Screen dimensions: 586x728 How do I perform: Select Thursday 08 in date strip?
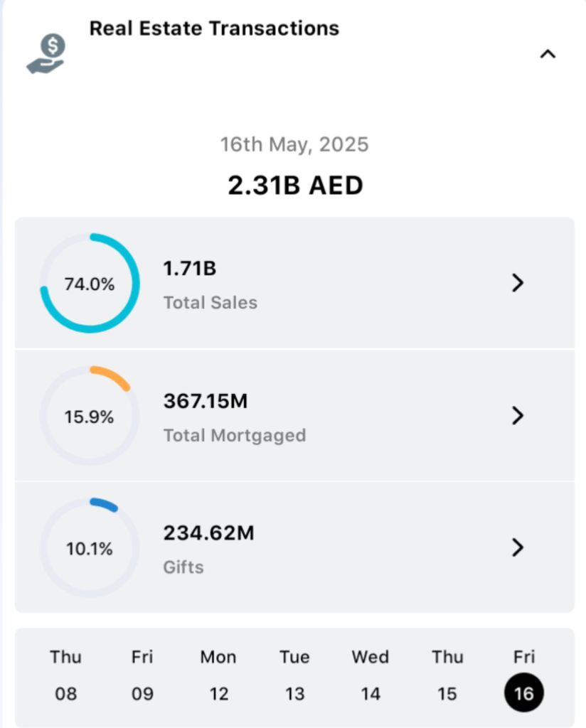pyautogui.click(x=65, y=675)
